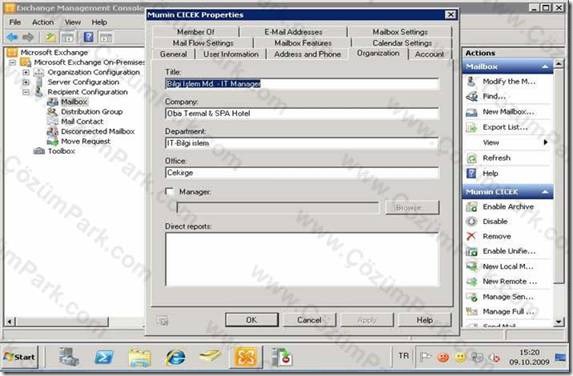Click the Back arrow toolbar icon
Image resolution: width=573 pixels, height=376 pixels.
pos(12,37)
